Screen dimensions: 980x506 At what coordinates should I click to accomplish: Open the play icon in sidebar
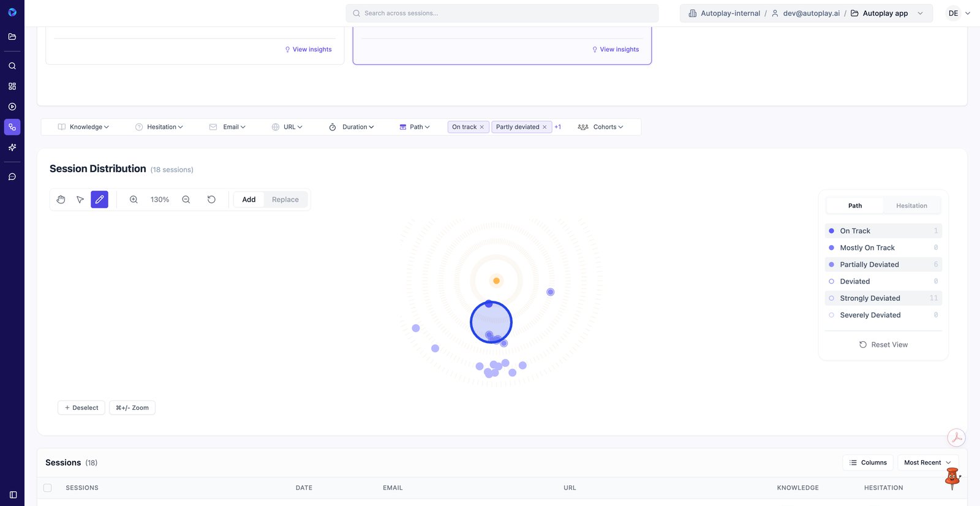[12, 107]
